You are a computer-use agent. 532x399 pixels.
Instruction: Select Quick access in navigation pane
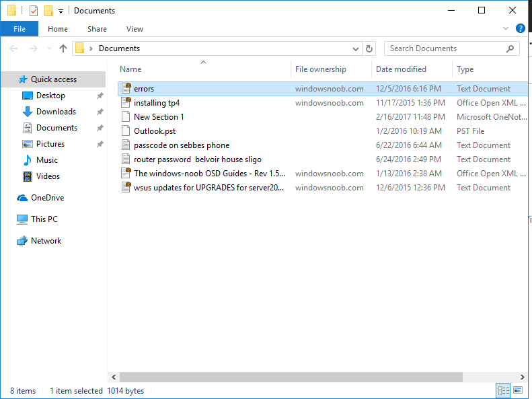coord(54,79)
